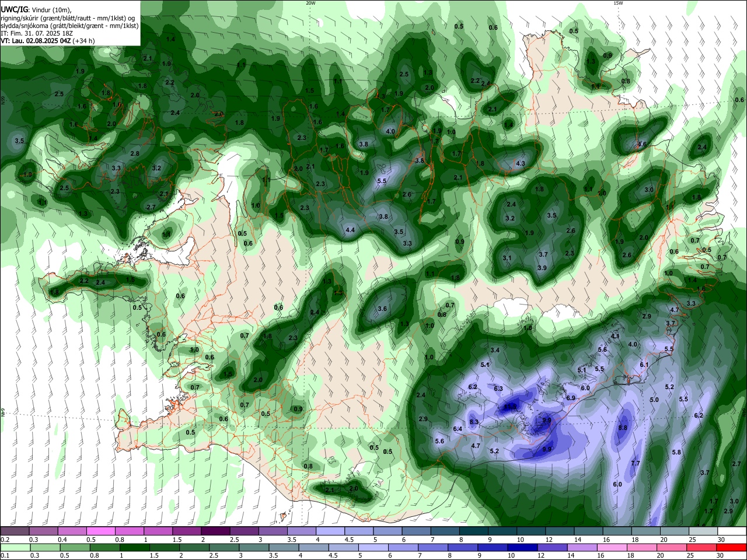Pick the pale green rain swatch labeled 0.1
Screen dimensions: 747x560
pyautogui.click(x=15, y=548)
